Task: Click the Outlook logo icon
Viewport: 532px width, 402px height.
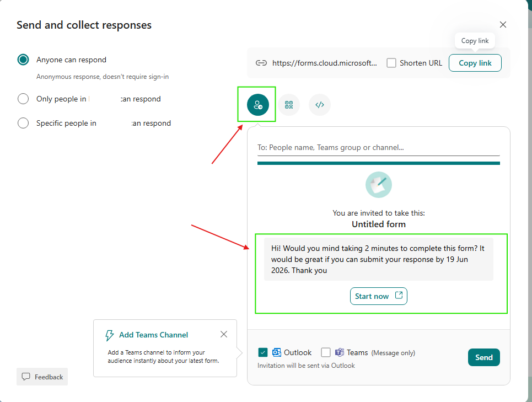Action: pyautogui.click(x=277, y=352)
